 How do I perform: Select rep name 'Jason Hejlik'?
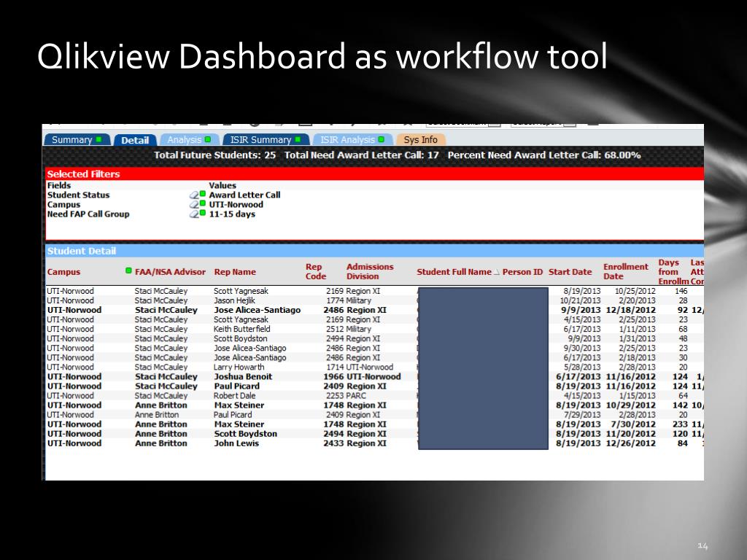coord(234,300)
